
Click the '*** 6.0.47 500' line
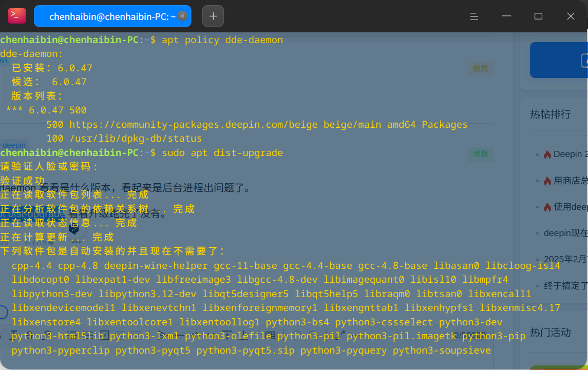click(47, 110)
